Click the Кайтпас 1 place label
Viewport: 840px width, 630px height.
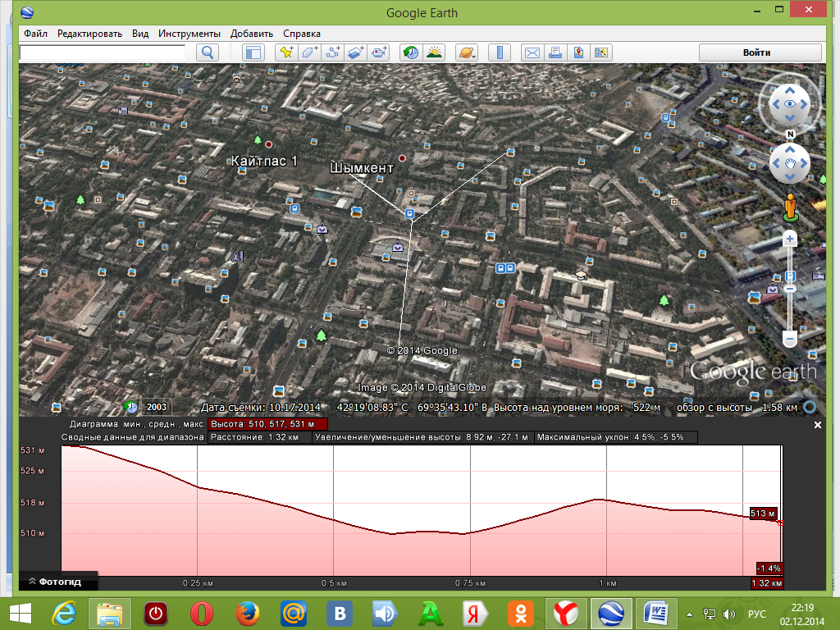tap(264, 161)
